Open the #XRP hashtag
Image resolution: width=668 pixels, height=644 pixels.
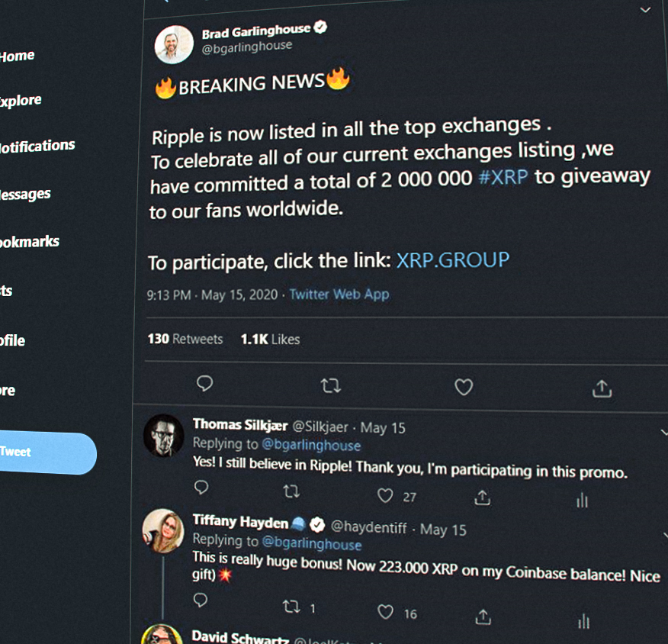point(503,177)
